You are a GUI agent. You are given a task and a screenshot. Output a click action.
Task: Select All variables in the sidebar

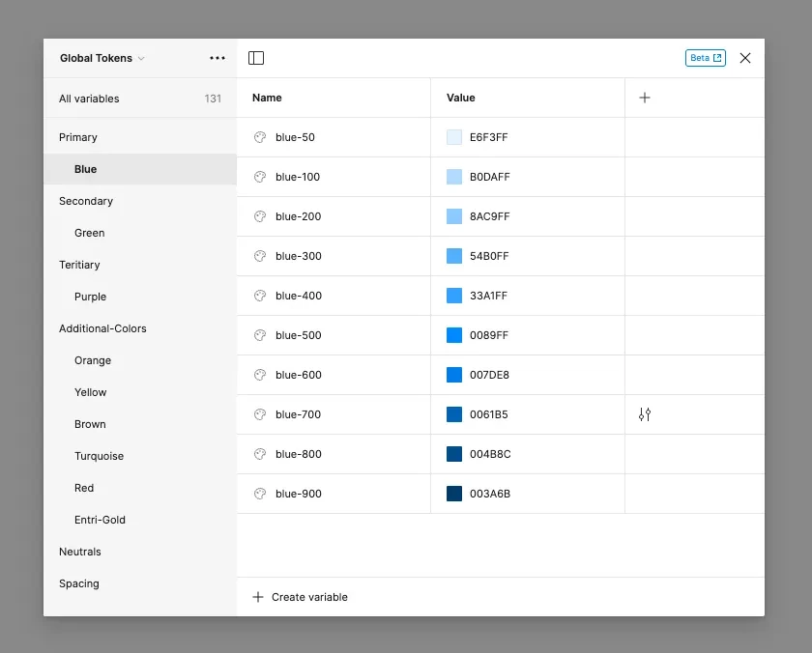(x=140, y=99)
